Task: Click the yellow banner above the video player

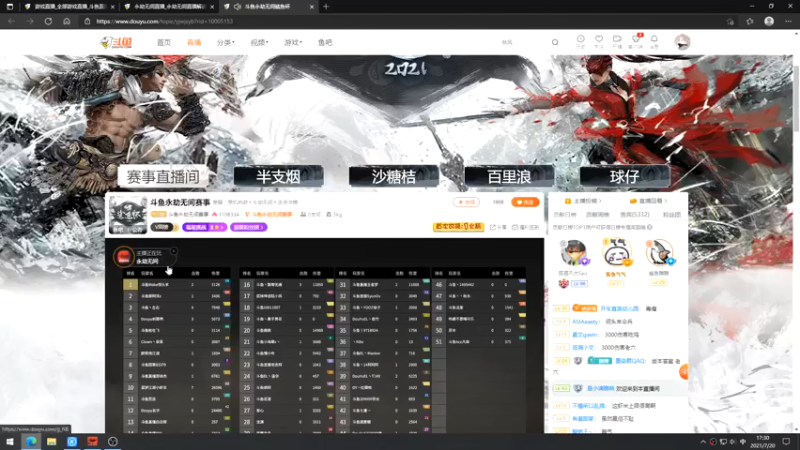Action: click(458, 227)
